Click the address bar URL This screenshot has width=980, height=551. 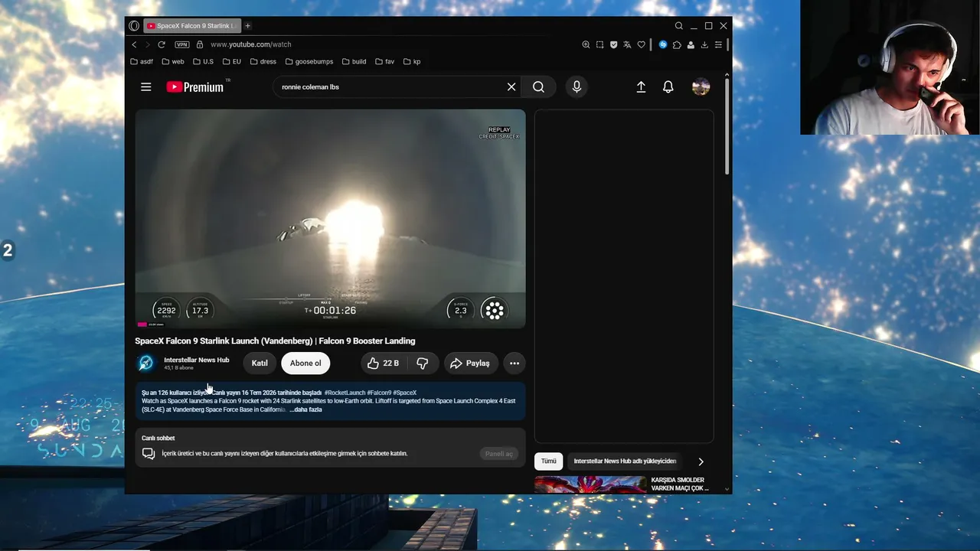[251, 45]
